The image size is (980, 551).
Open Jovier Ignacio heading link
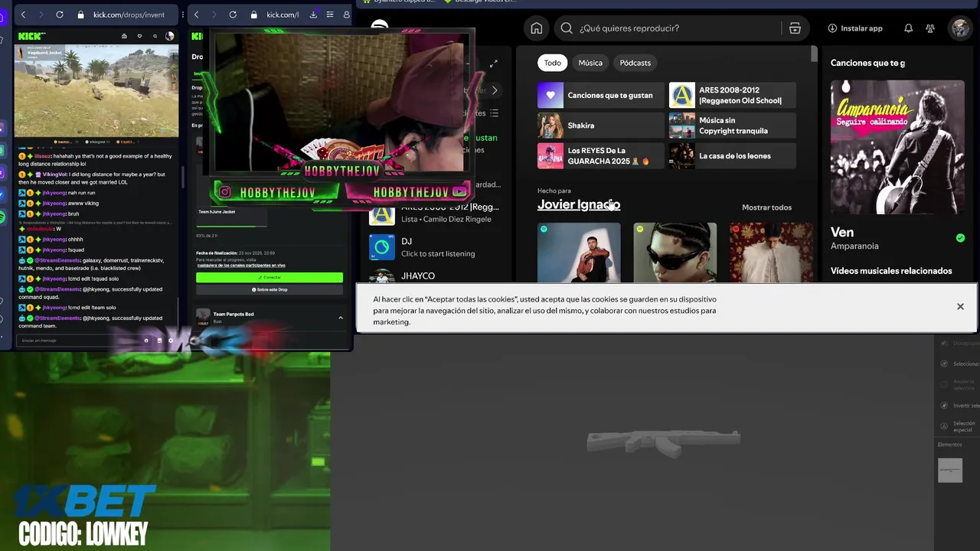579,204
